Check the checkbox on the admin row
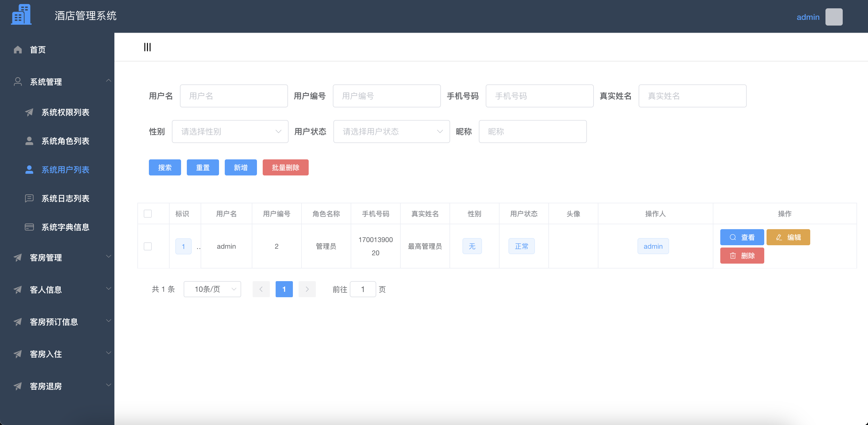Image resolution: width=868 pixels, height=425 pixels. point(147,246)
